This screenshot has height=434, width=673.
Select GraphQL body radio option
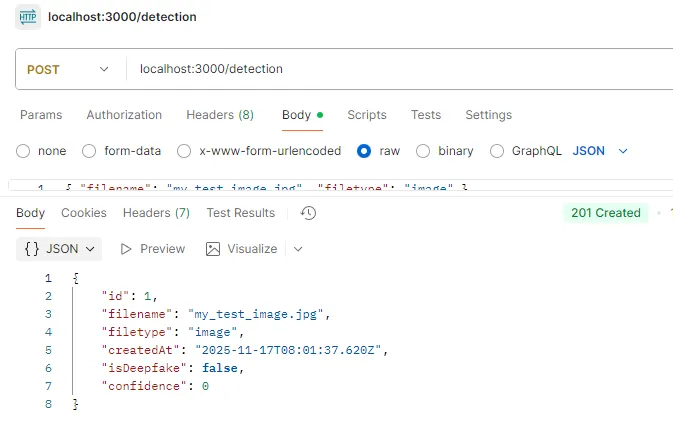point(497,151)
